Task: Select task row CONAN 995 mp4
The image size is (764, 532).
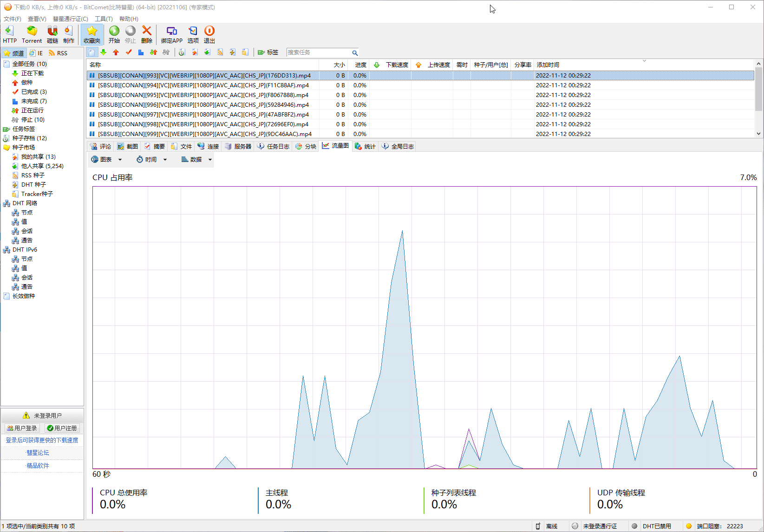Action: coord(420,95)
